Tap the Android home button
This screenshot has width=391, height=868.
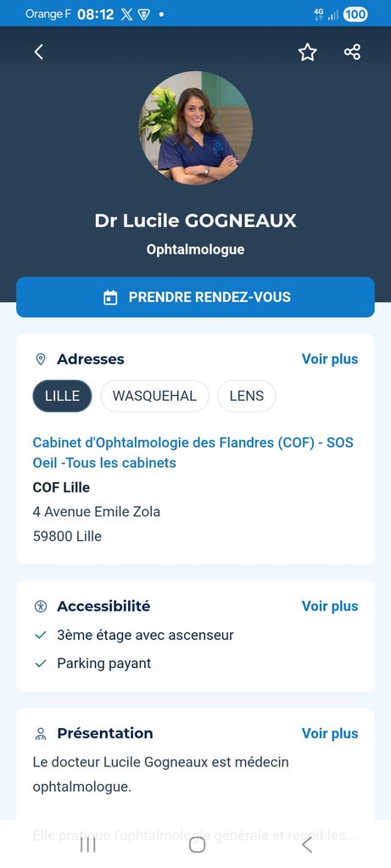point(197,845)
